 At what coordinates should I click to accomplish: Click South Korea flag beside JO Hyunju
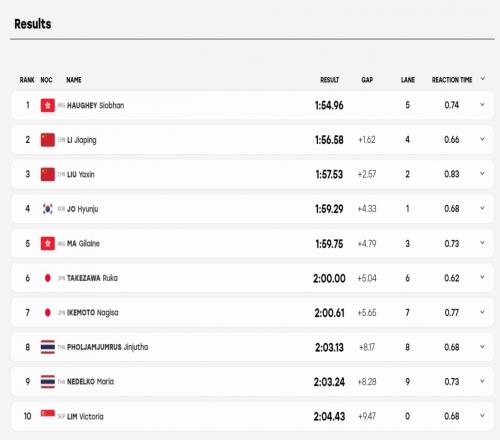tap(48, 209)
